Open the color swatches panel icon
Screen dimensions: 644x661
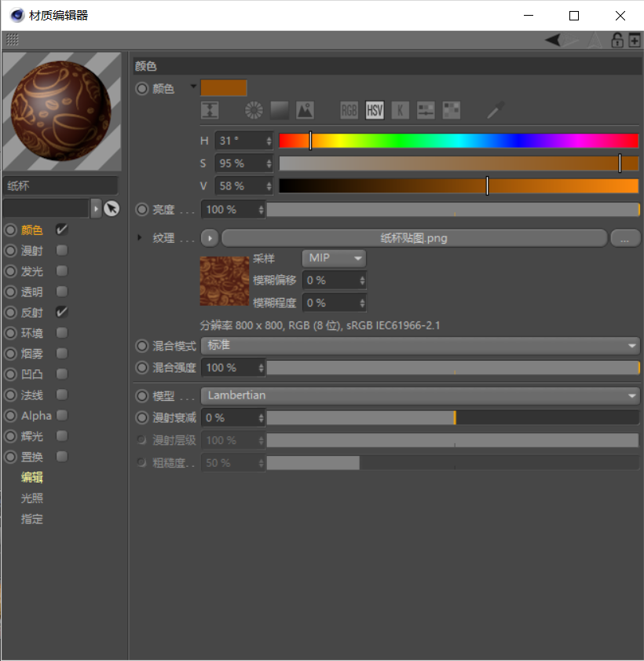pyautogui.click(x=452, y=111)
